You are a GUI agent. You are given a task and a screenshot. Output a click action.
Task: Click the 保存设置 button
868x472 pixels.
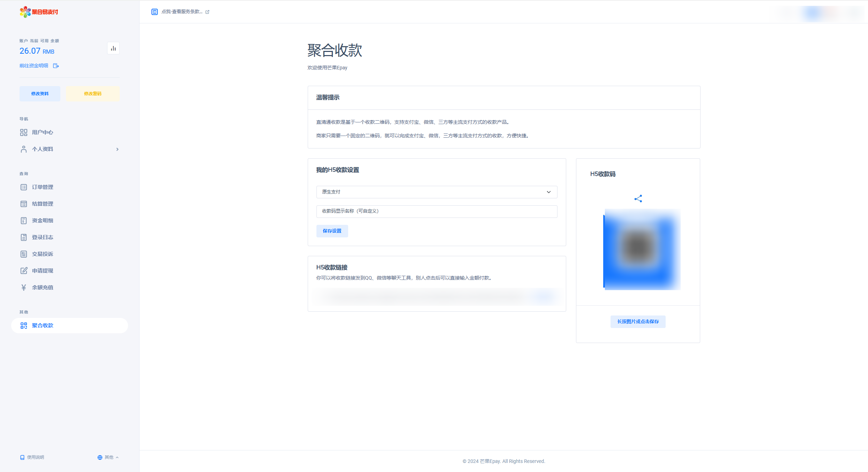coord(332,231)
